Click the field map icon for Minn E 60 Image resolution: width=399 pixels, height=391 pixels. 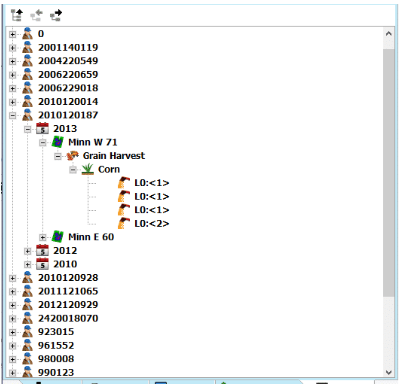coord(58,237)
